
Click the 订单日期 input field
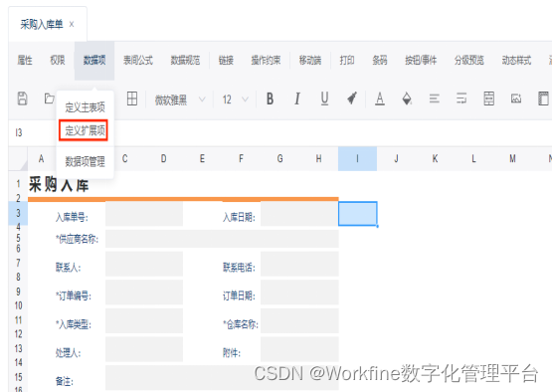299,293
